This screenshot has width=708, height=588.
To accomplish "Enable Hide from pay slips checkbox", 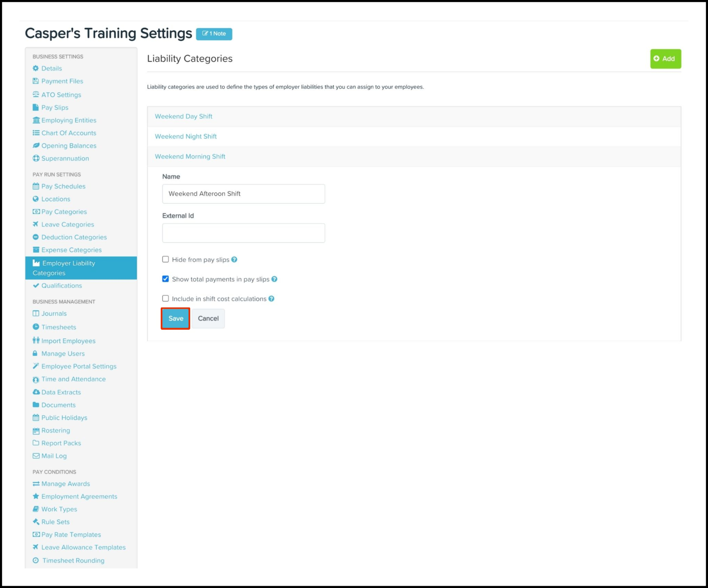I will (x=165, y=259).
